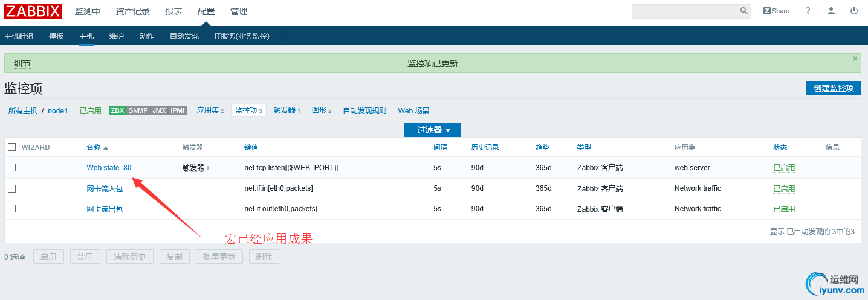Click the 创建监控项 button
Screen dimensions: 868x300
[834, 88]
